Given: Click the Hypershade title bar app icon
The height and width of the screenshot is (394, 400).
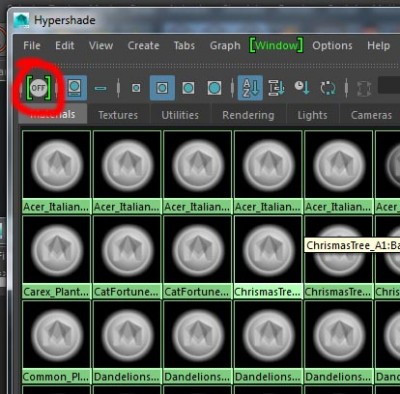Looking at the screenshot, I should click(21, 20).
